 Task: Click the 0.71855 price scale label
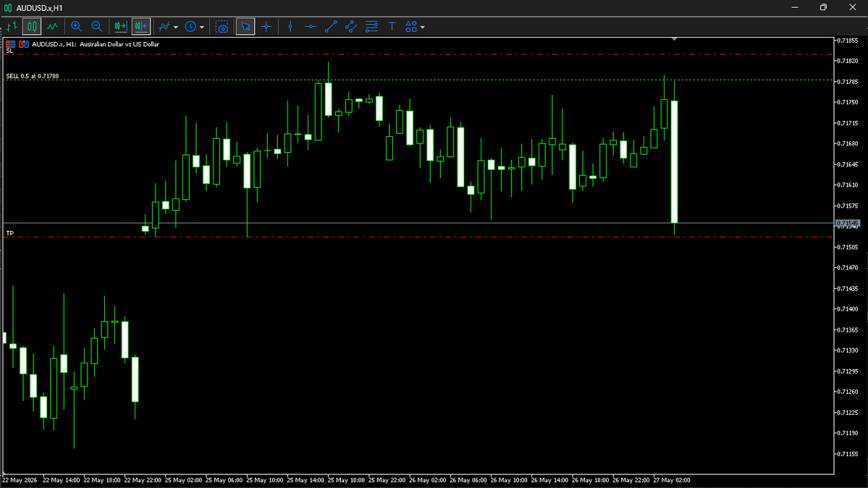click(x=847, y=41)
